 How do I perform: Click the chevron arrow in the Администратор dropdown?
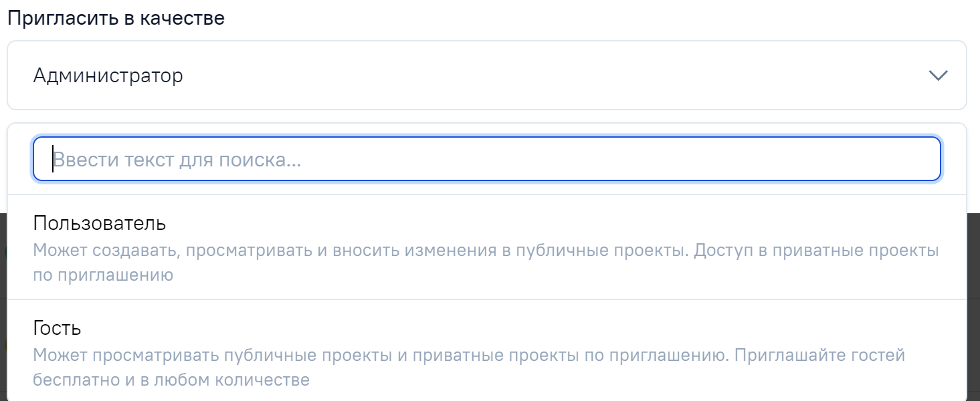[x=939, y=76]
